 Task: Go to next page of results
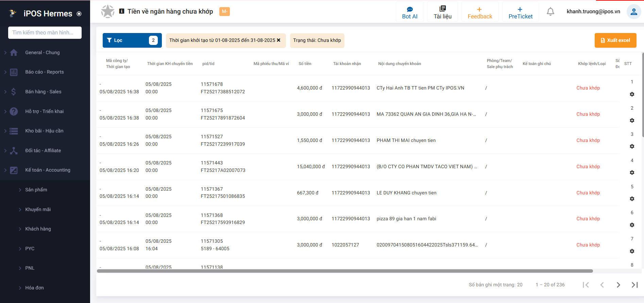click(618, 285)
